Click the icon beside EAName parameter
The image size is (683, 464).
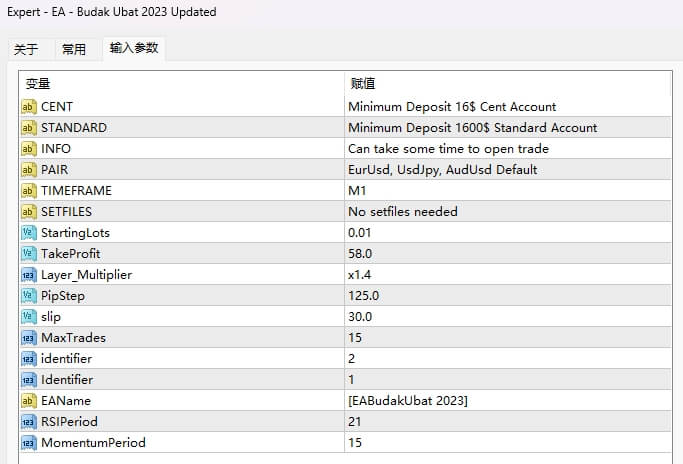click(x=28, y=401)
